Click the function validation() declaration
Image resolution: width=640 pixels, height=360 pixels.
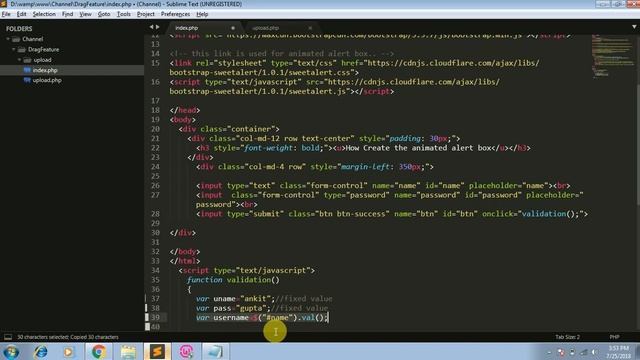[233, 280]
